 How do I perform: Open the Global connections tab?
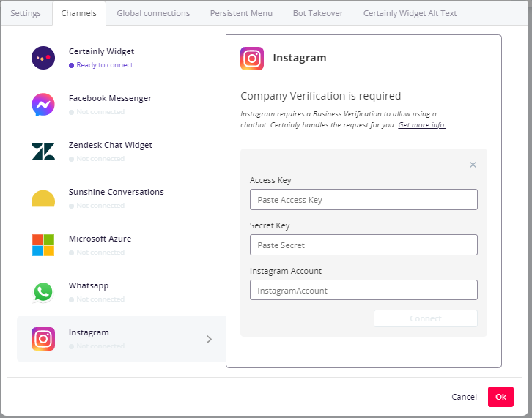tap(153, 13)
